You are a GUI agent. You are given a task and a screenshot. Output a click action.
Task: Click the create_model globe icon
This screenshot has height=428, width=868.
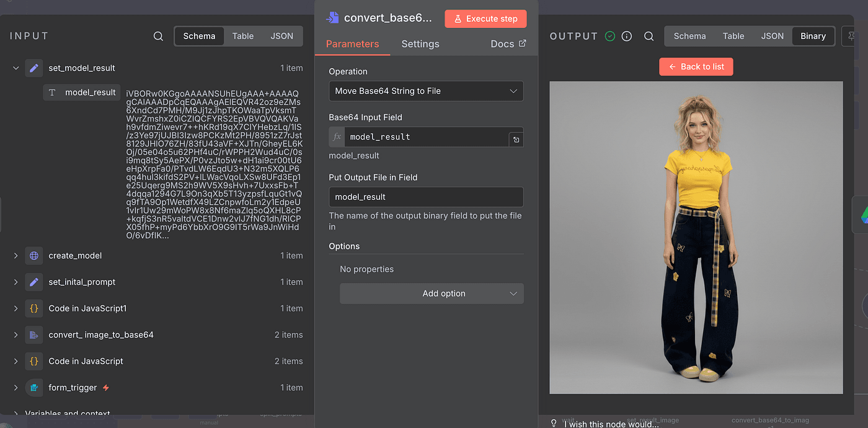pos(34,256)
